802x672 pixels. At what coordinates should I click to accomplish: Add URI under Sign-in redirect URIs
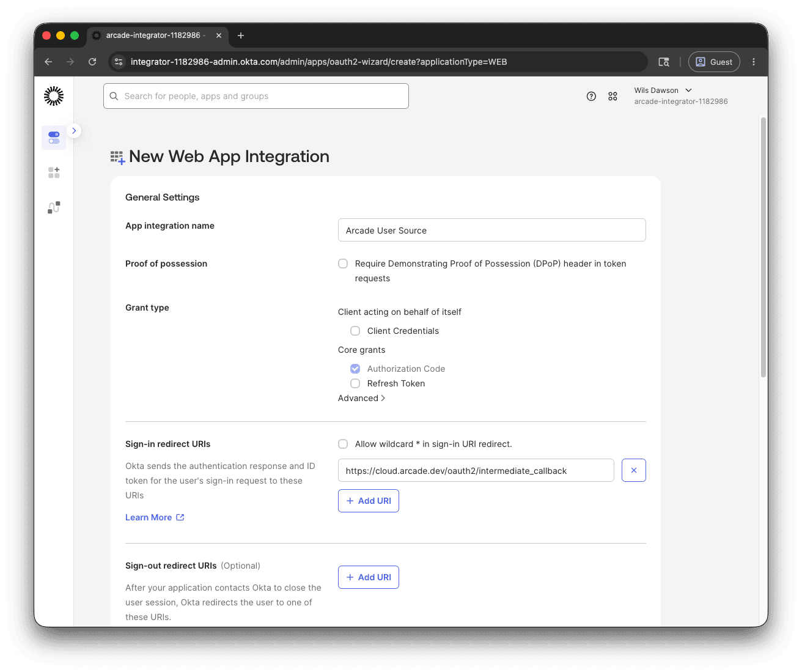click(x=368, y=501)
